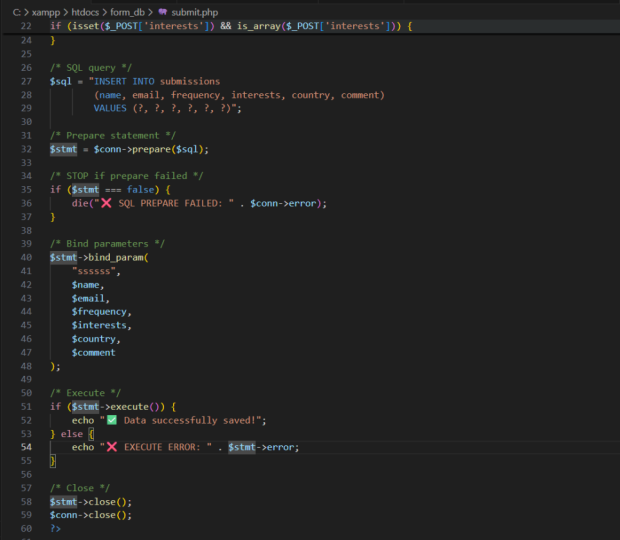Click the ');' on line 48
620x540 pixels.
point(55,367)
